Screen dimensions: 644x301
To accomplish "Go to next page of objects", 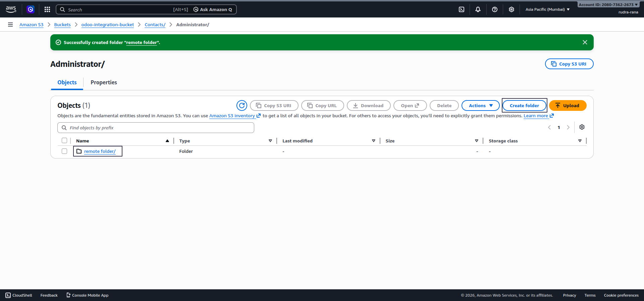I will [568, 127].
